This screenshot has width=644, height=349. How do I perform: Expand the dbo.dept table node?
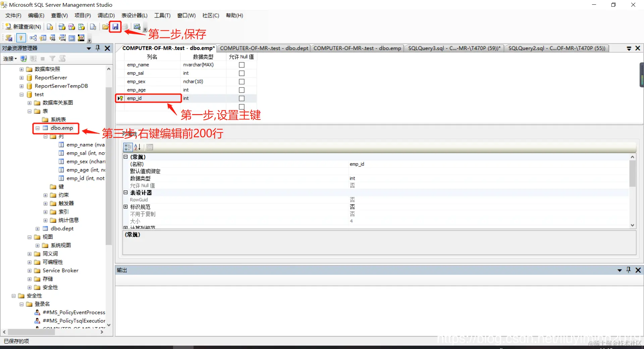pyautogui.click(x=38, y=229)
